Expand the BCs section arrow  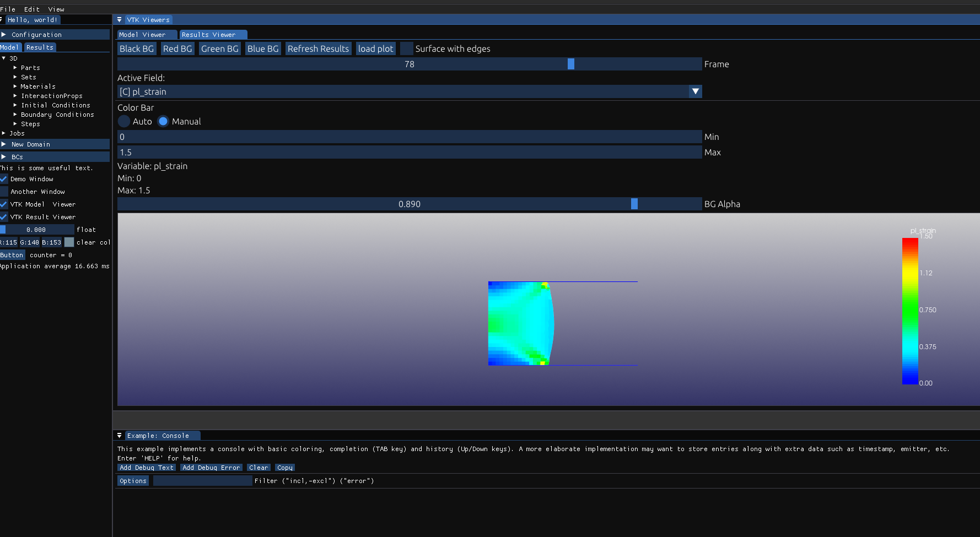click(4, 157)
